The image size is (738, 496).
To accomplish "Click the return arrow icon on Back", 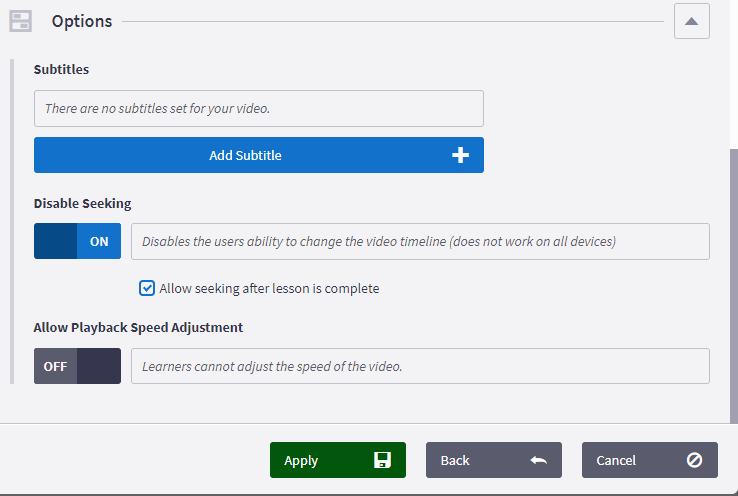I will click(538, 460).
